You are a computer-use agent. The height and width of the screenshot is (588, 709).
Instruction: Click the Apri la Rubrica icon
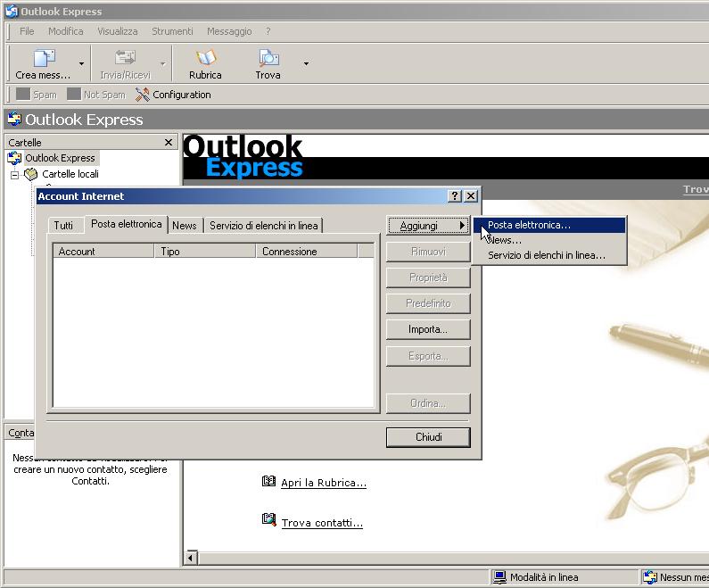pyautogui.click(x=269, y=482)
